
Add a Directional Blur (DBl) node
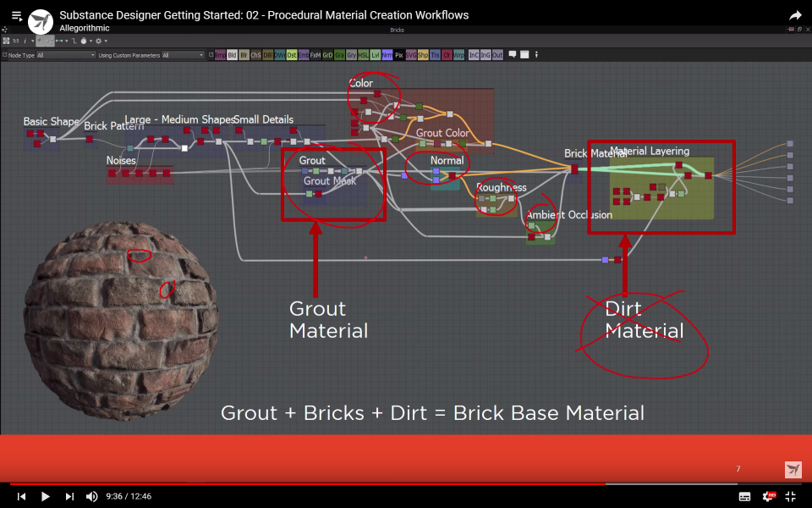[268, 55]
